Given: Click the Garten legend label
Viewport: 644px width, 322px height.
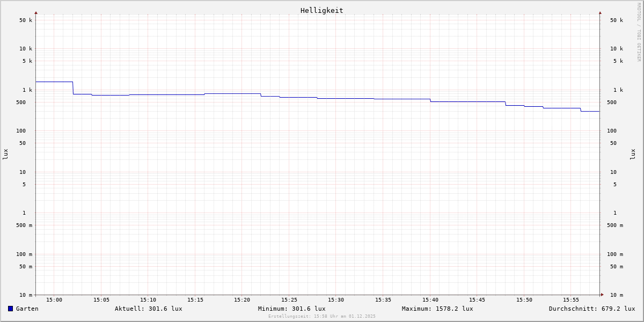Looking at the screenshot, I should [x=27, y=309].
